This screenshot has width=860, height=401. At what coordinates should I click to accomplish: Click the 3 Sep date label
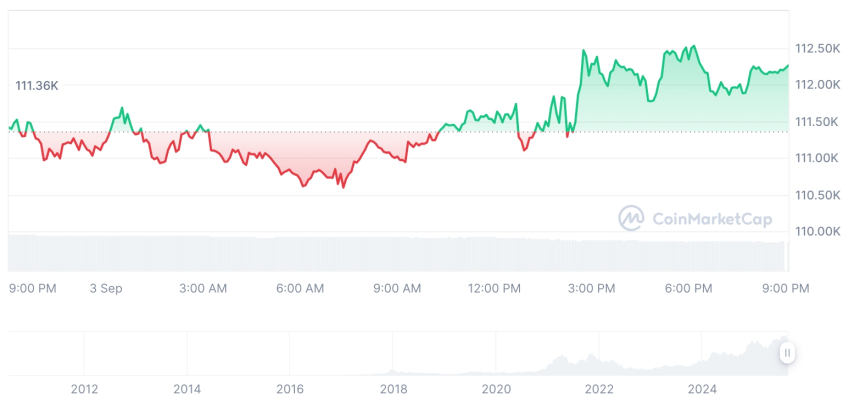[105, 288]
